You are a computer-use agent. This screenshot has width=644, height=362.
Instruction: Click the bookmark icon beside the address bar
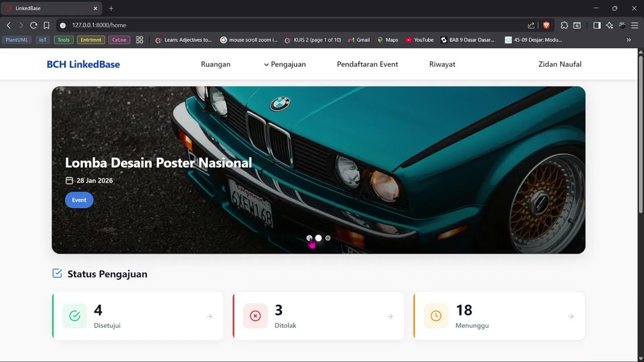tap(46, 25)
